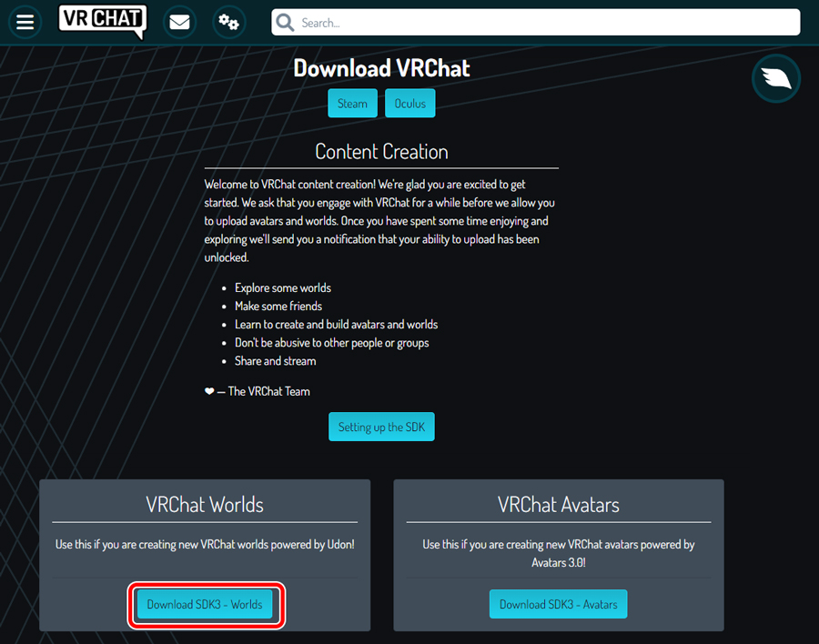Click the search input field
Screen dimensions: 819x644
535,23
